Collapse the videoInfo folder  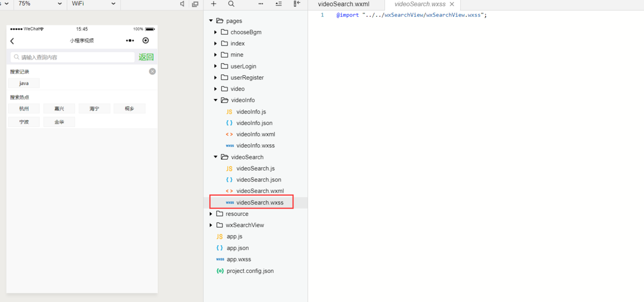coord(216,100)
